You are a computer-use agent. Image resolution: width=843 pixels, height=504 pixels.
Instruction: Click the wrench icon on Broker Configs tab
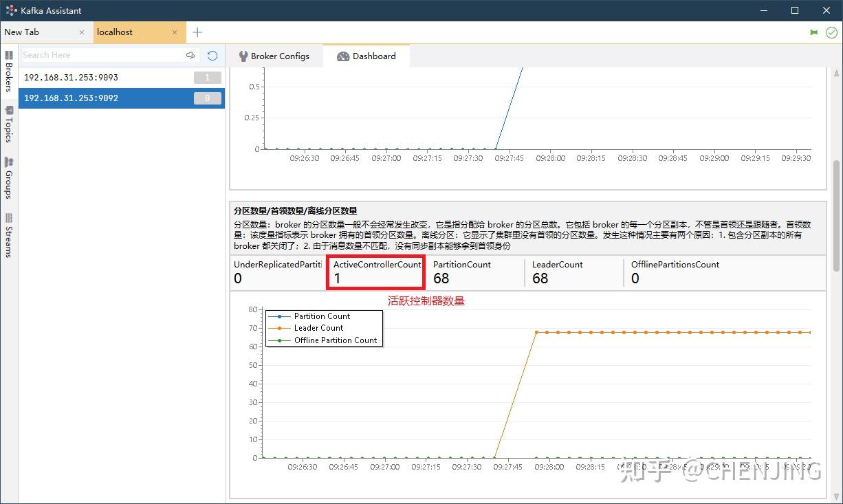[x=242, y=56]
